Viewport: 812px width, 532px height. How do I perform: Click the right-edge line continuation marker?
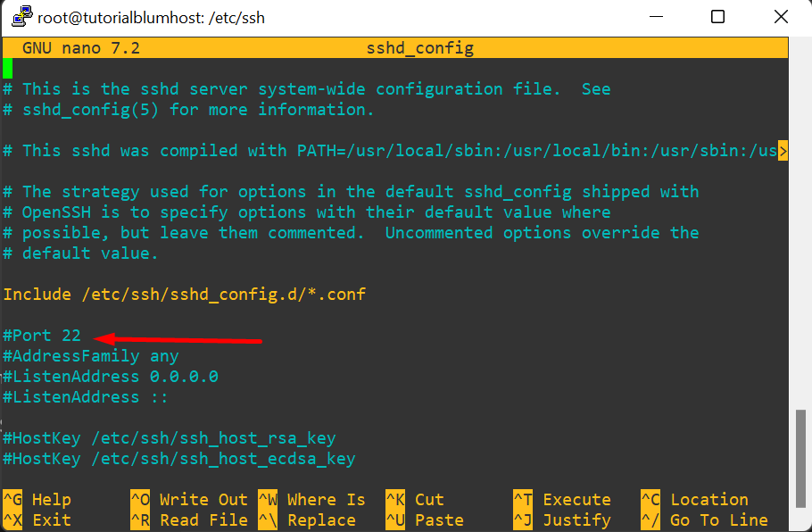(783, 150)
